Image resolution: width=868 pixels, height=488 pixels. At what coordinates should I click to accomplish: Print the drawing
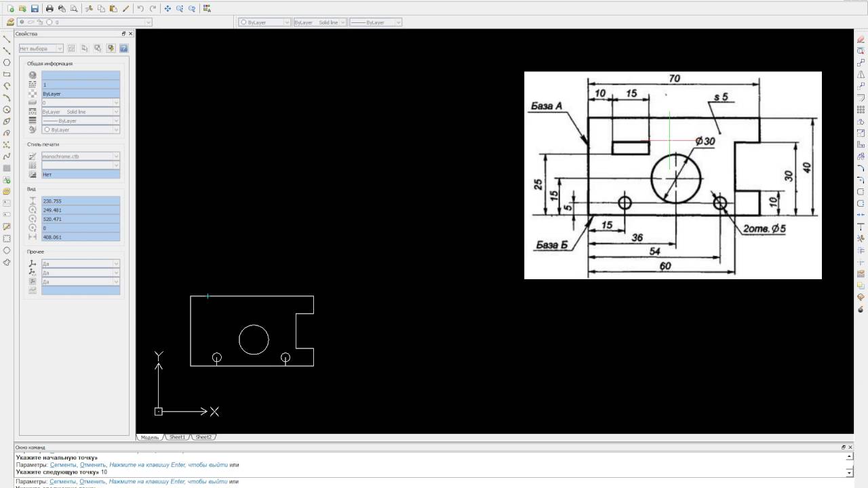50,9
